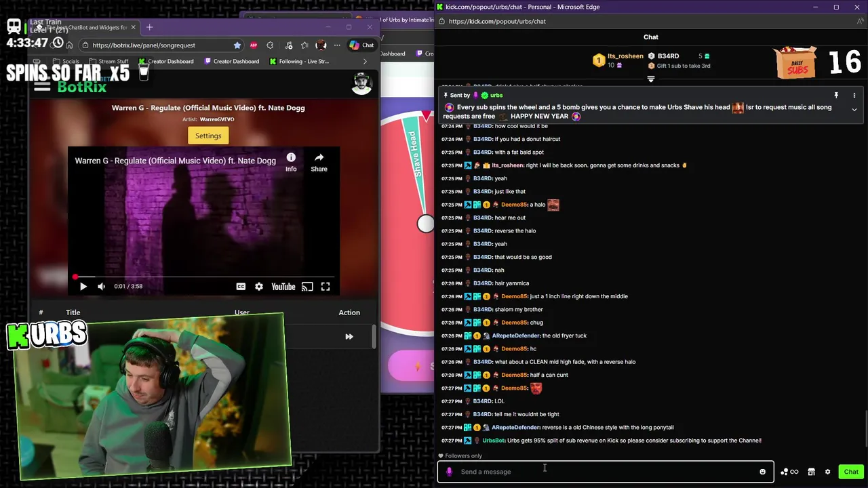Open urbs profile in pinned message

pyautogui.click(x=496, y=96)
